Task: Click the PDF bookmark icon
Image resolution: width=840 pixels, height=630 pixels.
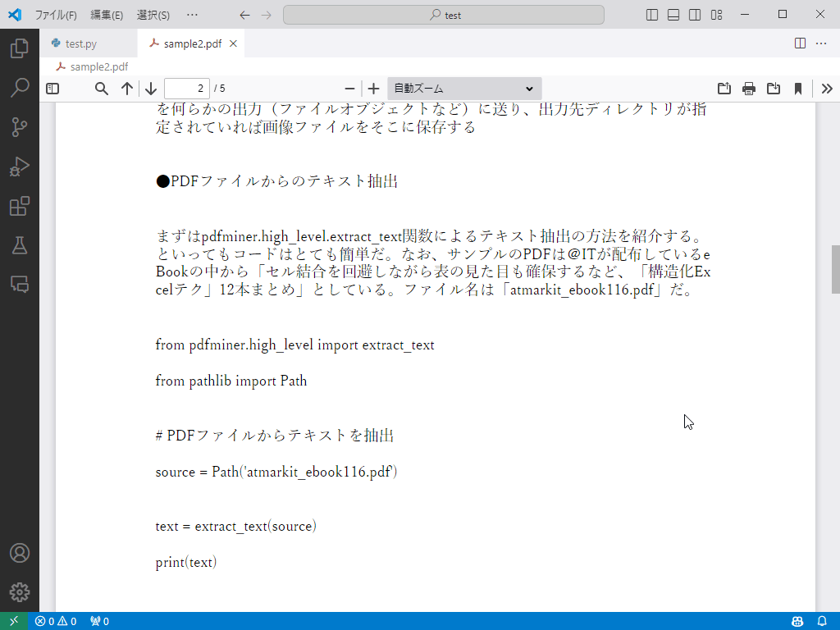Action: (x=798, y=89)
